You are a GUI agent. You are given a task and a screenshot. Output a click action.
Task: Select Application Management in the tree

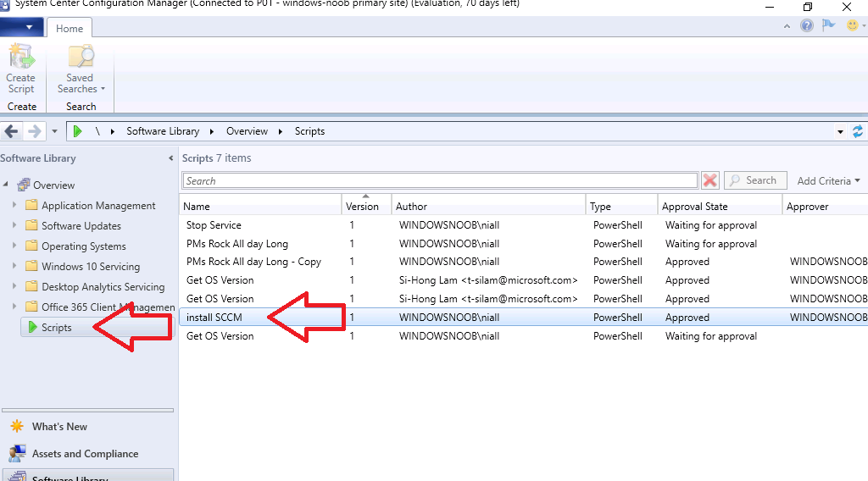98,206
